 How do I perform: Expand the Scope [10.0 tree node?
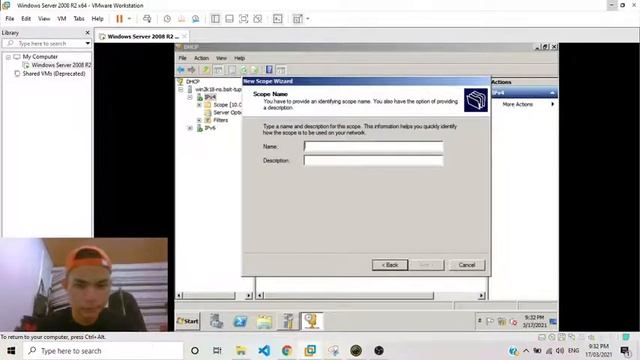(x=199, y=105)
